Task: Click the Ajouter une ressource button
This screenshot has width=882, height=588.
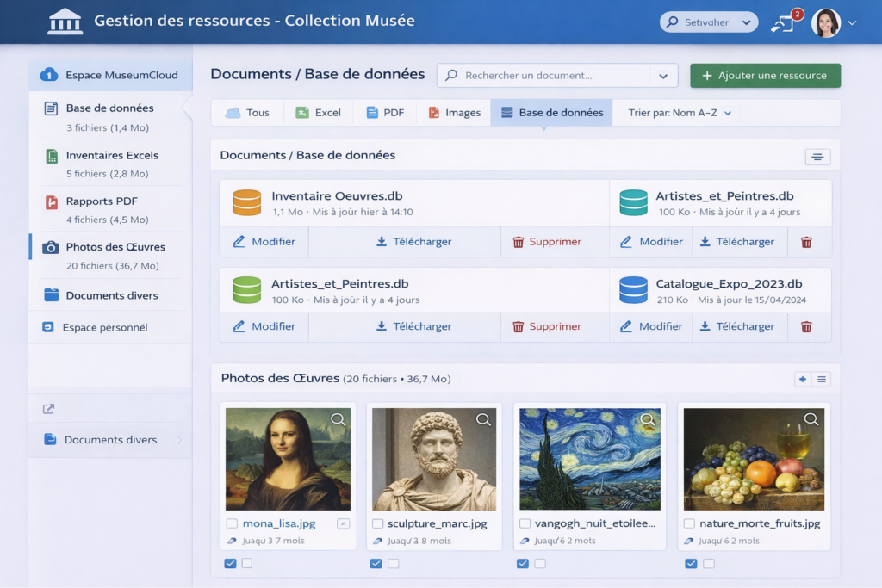Action: click(x=765, y=76)
